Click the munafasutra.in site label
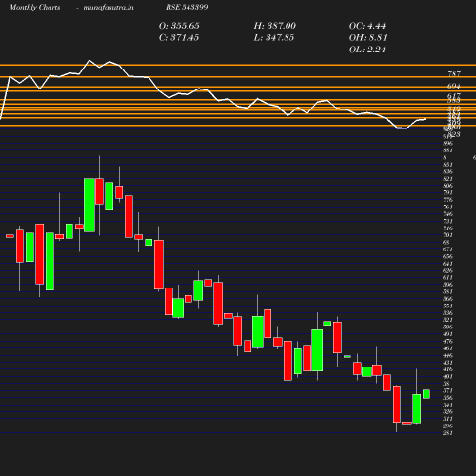476x476 pixels. 109,7
